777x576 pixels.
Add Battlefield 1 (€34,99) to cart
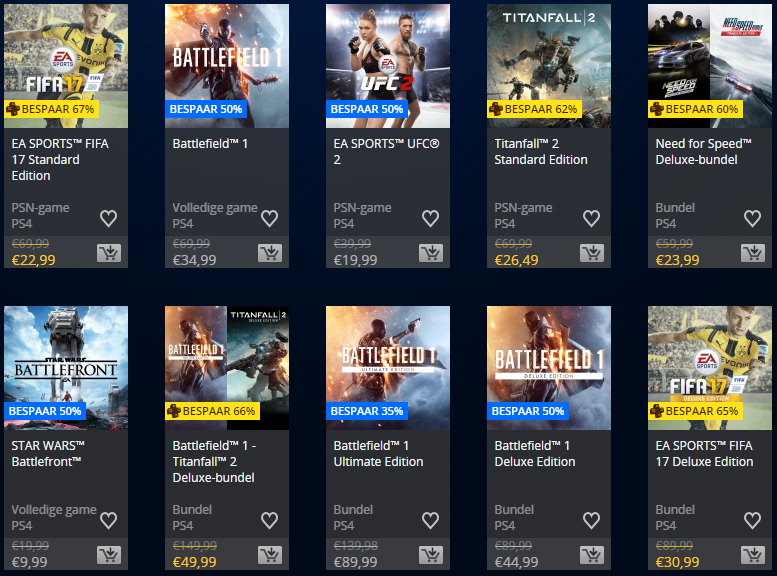tap(270, 253)
